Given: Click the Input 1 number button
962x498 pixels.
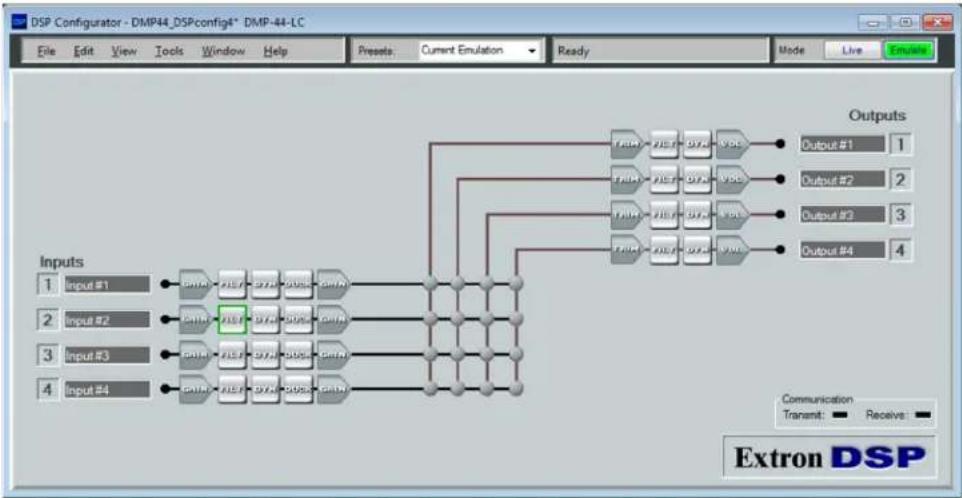Looking at the screenshot, I should [x=48, y=285].
